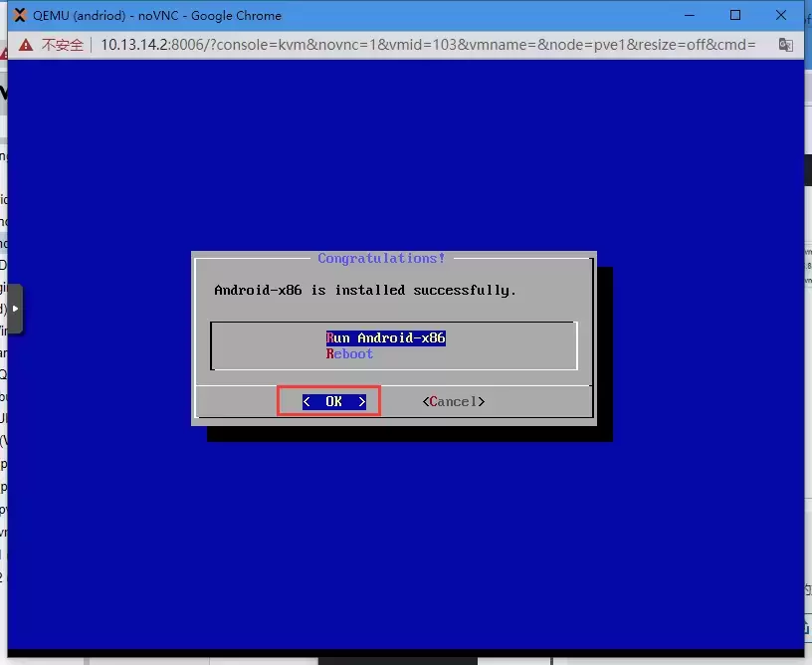Minimize the QEMU noVNC Chrome window
The width and height of the screenshot is (812, 665).
click(x=689, y=15)
